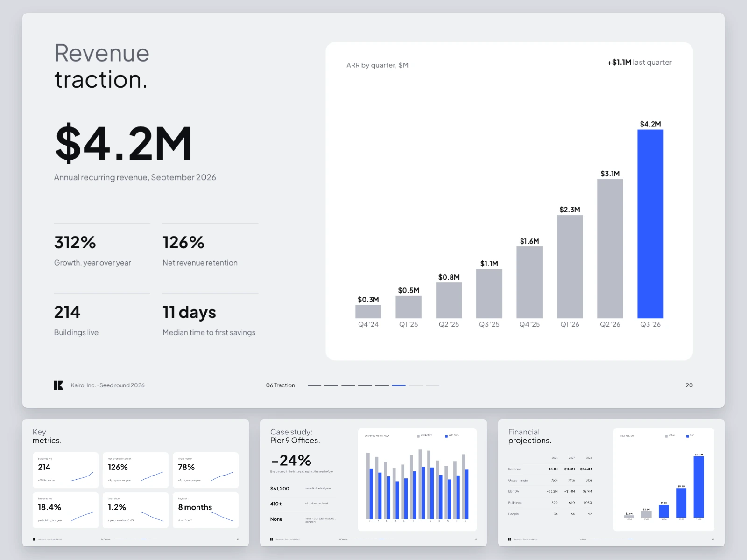The height and width of the screenshot is (560, 747).
Task: Click the tallest blue bar in projections chart
Action: (698, 487)
